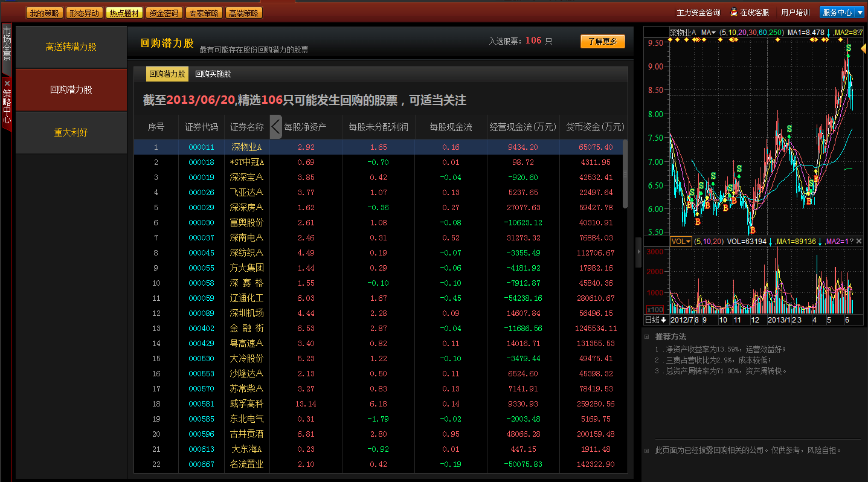This screenshot has height=482, width=868.
Task: Click the MA1 down-arrow indicator in the price chart header
Action: coord(829,33)
